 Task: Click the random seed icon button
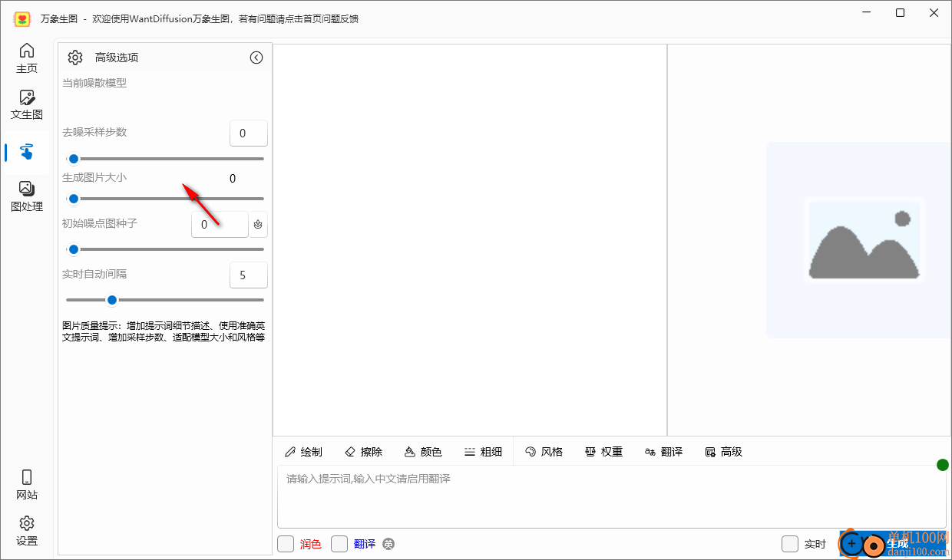(x=259, y=225)
